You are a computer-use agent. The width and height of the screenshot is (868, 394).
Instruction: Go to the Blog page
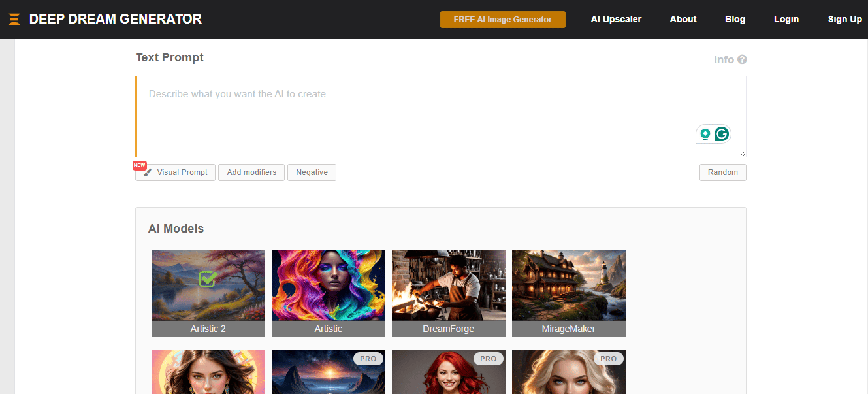click(x=735, y=19)
